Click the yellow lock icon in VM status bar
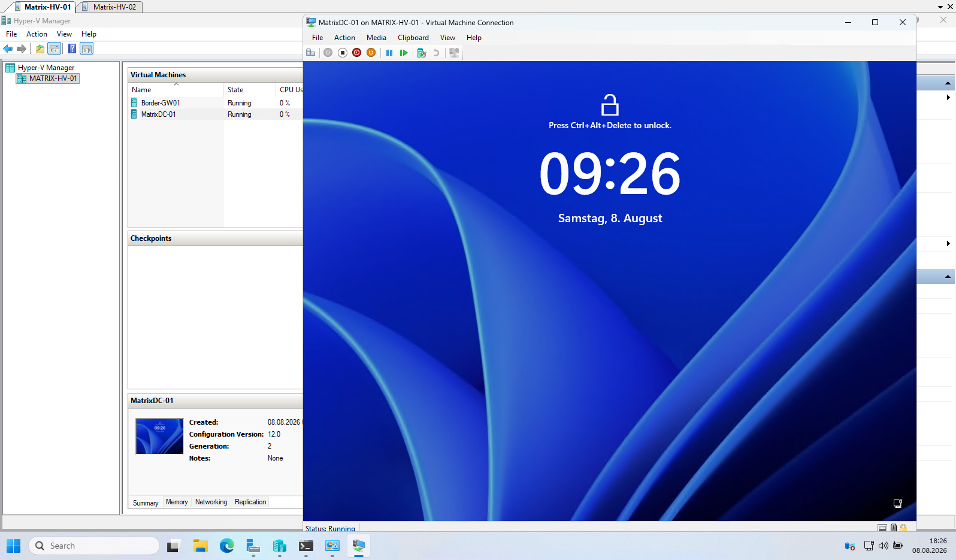This screenshot has width=956, height=560. (903, 528)
